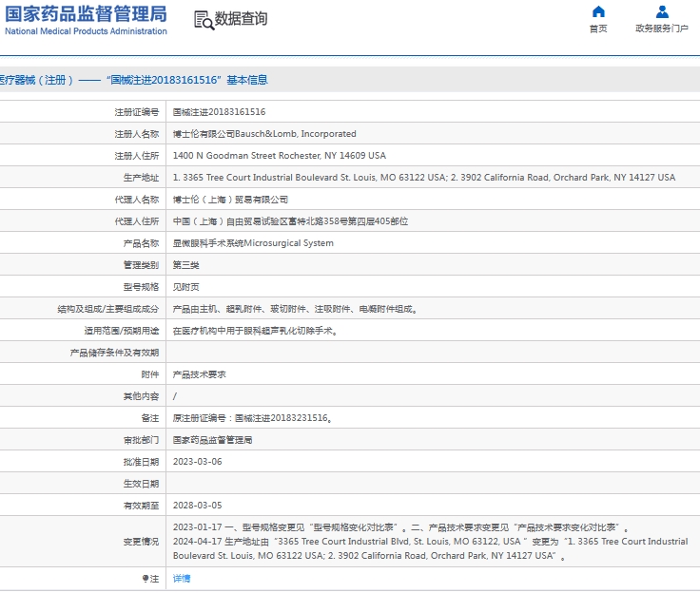Image resolution: width=700 pixels, height=593 pixels.
Task: Select the page title "国械注进20183161516" 基本信息
Action: point(187,80)
